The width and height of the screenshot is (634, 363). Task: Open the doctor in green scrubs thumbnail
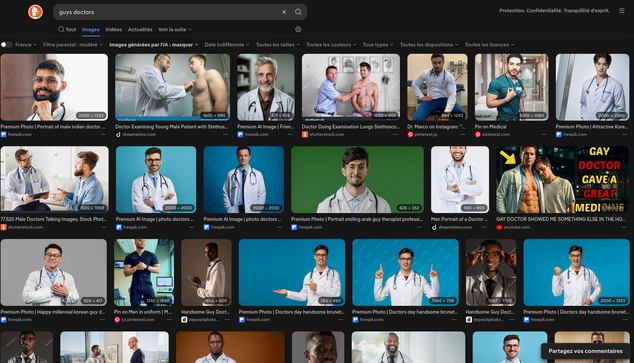pyautogui.click(x=511, y=87)
